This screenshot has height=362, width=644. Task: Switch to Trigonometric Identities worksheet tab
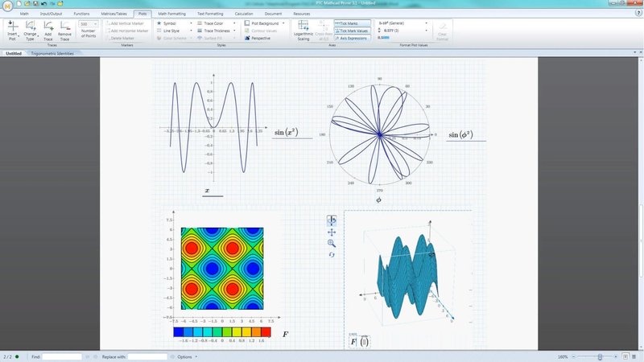click(x=52, y=53)
